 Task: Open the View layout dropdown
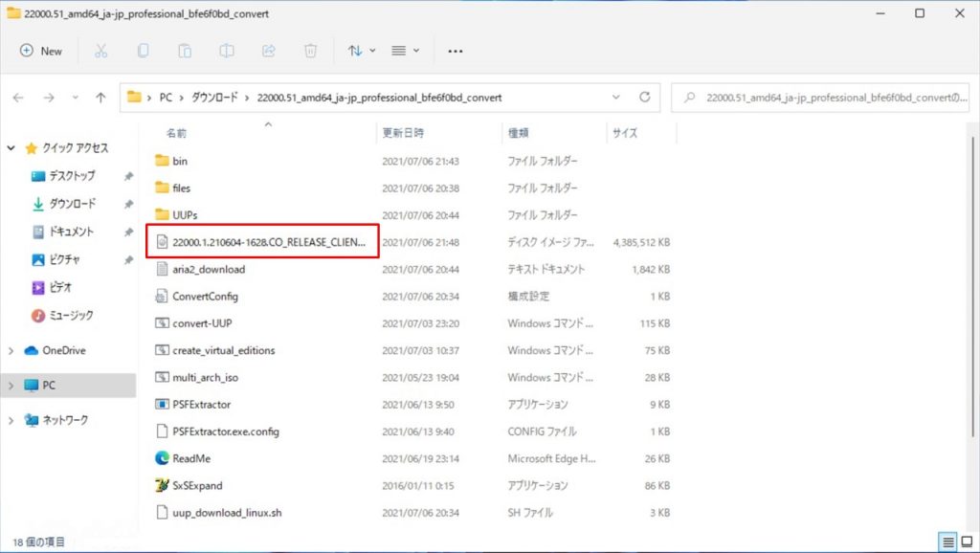(405, 51)
